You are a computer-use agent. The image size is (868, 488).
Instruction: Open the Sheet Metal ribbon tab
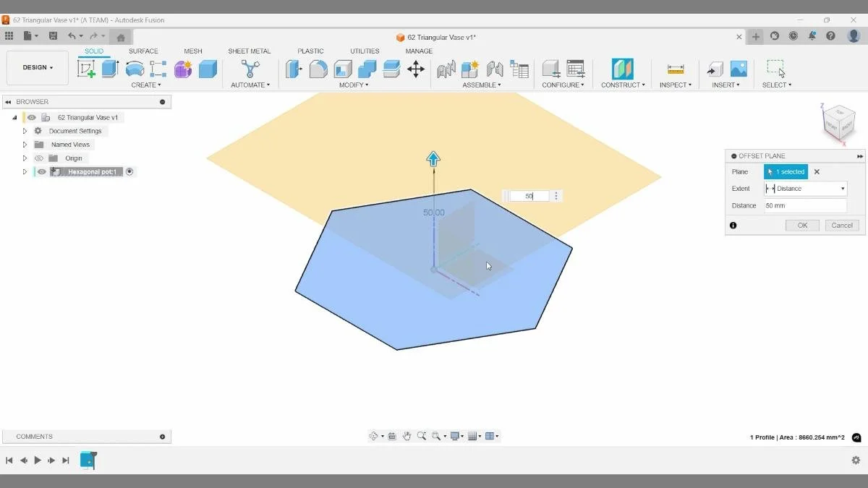[249, 51]
